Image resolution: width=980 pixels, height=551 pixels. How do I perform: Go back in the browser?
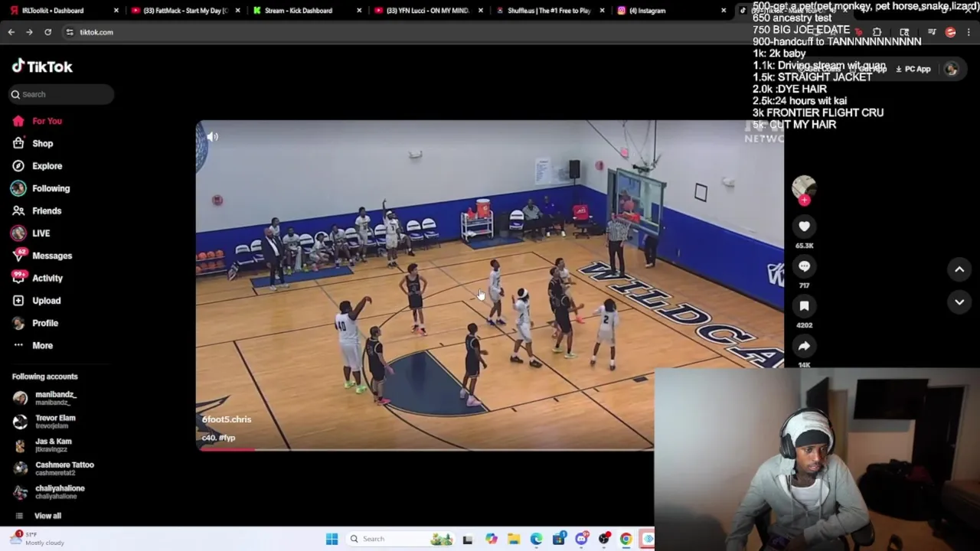tap(11, 32)
